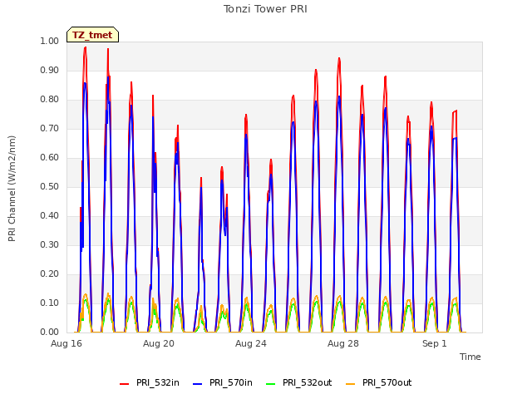Click the Aug 20 x-axis label
The image size is (532, 399).
click(x=159, y=343)
